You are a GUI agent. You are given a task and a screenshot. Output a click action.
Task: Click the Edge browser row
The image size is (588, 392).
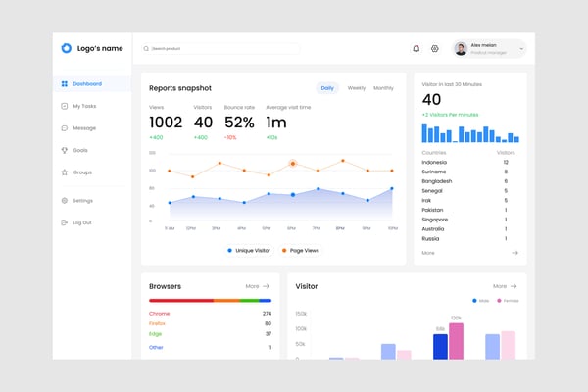click(x=210, y=334)
